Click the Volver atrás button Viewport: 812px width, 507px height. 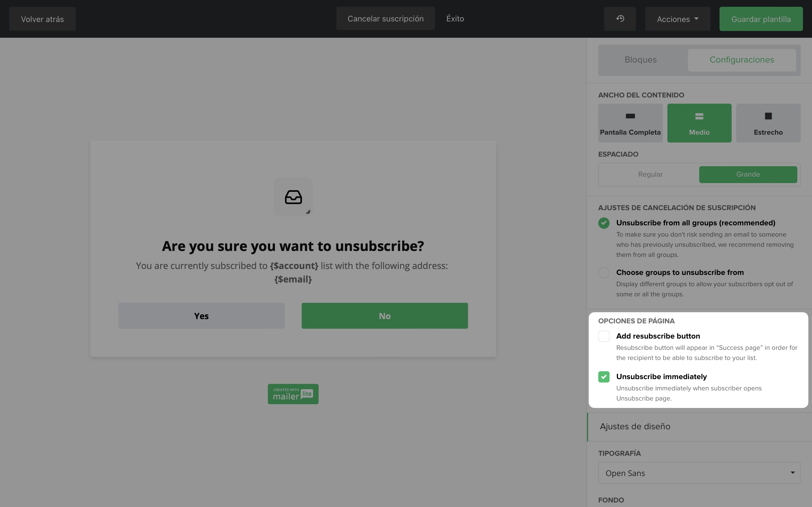coord(42,19)
